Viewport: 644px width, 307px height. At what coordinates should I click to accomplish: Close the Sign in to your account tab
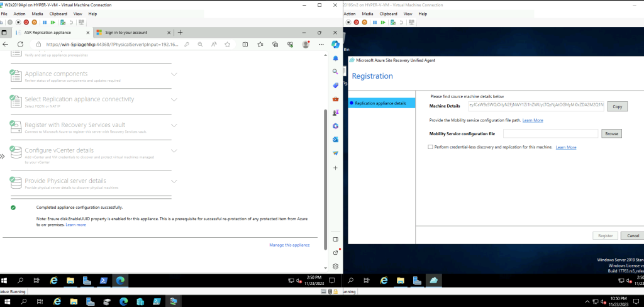click(x=167, y=33)
